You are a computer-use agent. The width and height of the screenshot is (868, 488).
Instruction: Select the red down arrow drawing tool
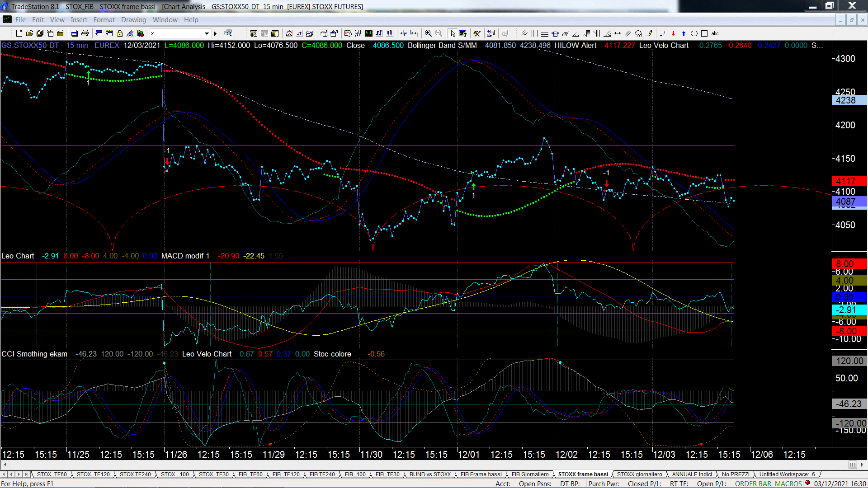coord(673,33)
